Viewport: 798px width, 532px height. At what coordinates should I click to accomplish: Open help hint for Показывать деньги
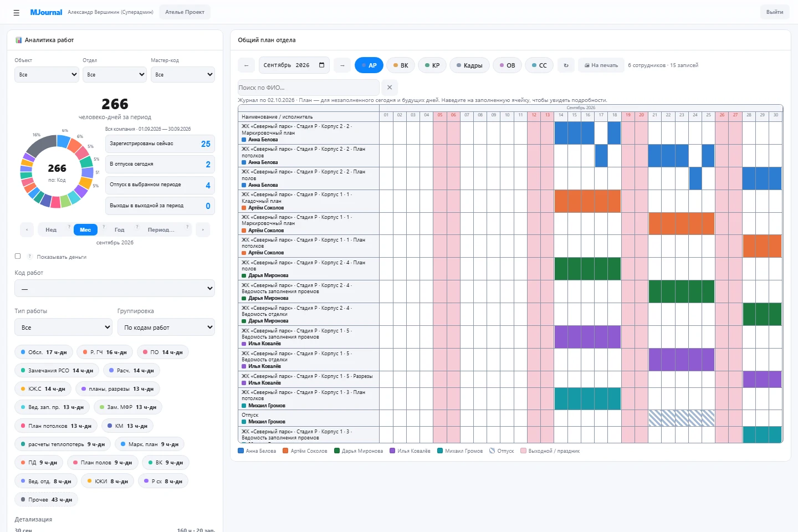(30, 257)
